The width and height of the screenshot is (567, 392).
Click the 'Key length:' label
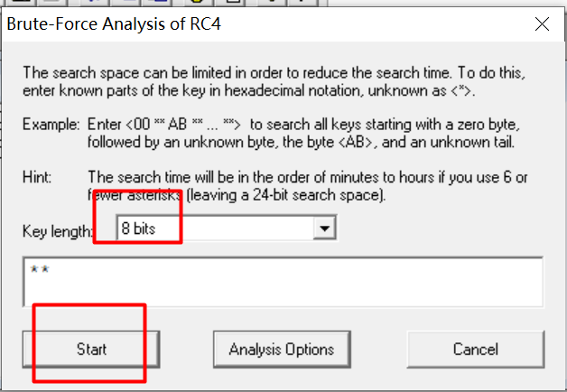coord(58,231)
